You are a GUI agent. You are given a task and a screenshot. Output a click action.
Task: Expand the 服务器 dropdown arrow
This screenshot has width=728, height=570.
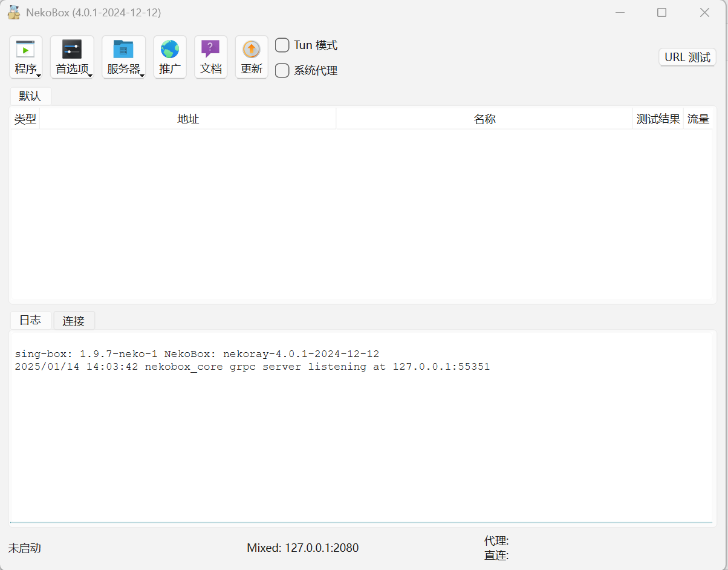142,75
